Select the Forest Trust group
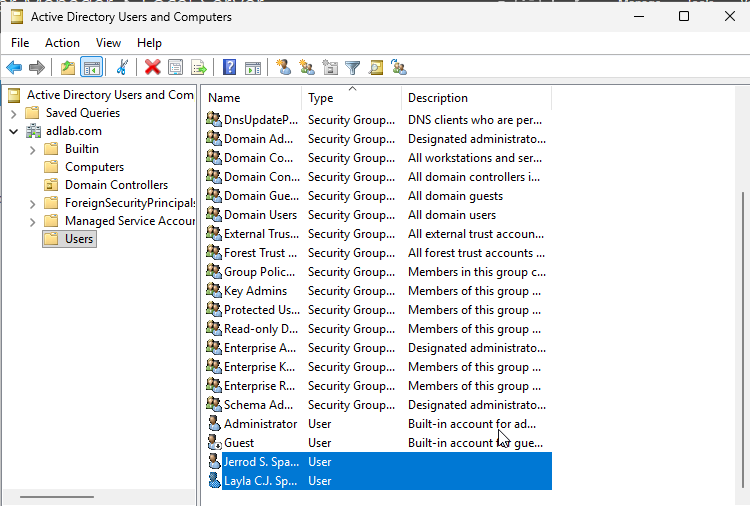Viewport: 750px width, 506px height. tap(378, 253)
